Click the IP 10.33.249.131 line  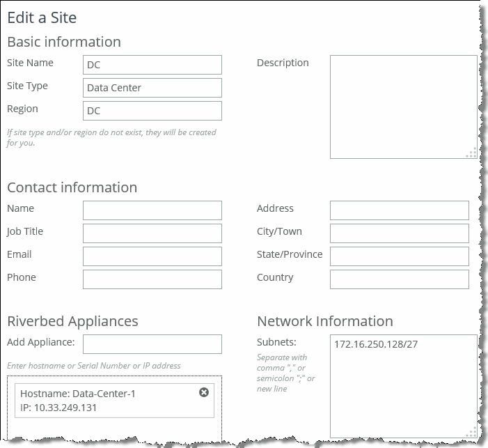coord(60,408)
